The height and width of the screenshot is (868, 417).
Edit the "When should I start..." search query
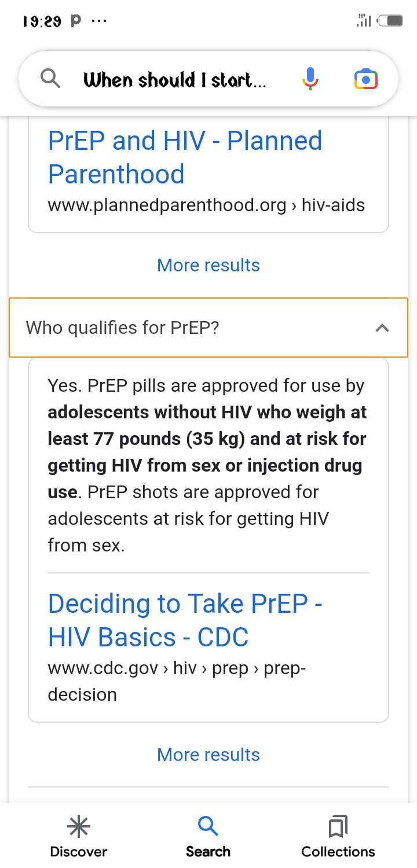tap(175, 79)
